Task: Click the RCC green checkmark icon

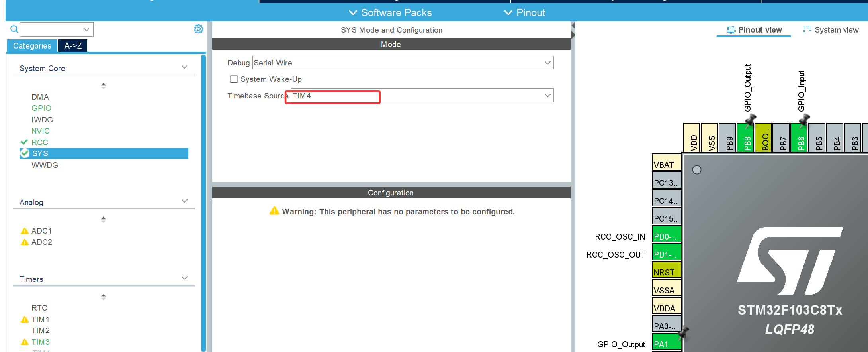Action: [x=24, y=142]
